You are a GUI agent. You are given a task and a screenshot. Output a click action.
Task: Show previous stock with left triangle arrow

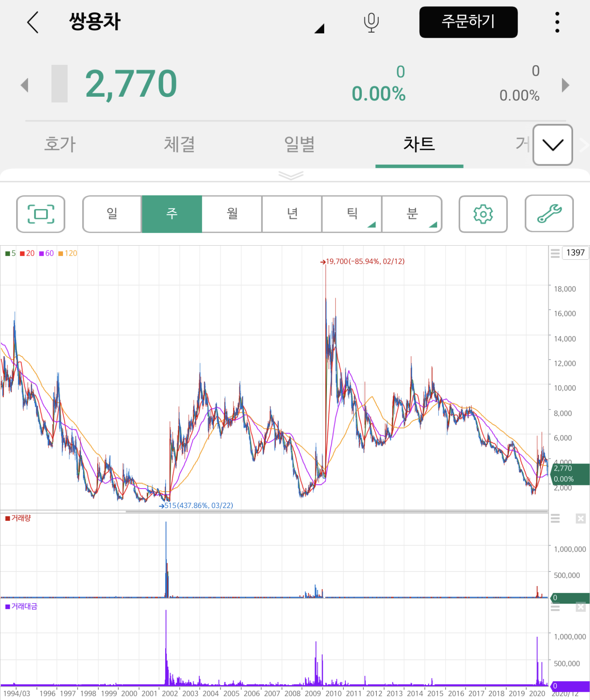tap(25, 85)
